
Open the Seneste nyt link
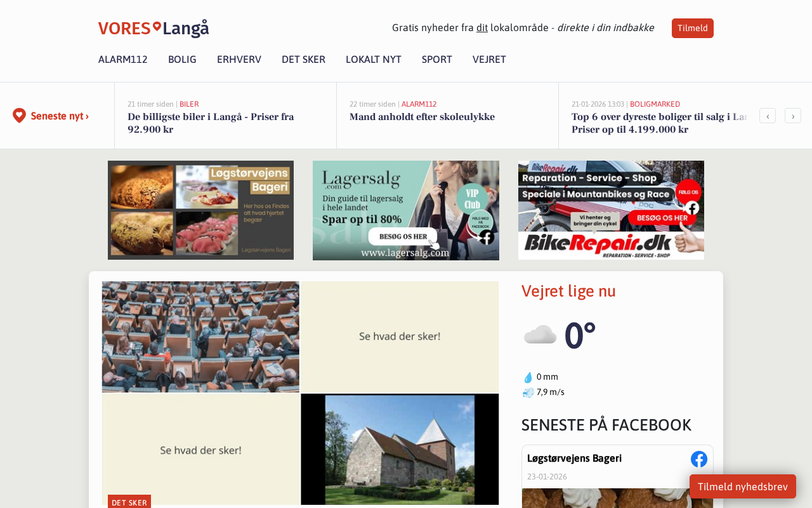[x=60, y=116]
